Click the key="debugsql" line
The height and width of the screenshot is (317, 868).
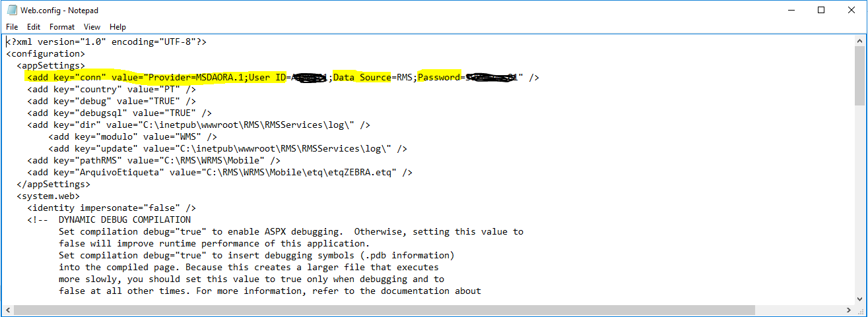tap(119, 113)
